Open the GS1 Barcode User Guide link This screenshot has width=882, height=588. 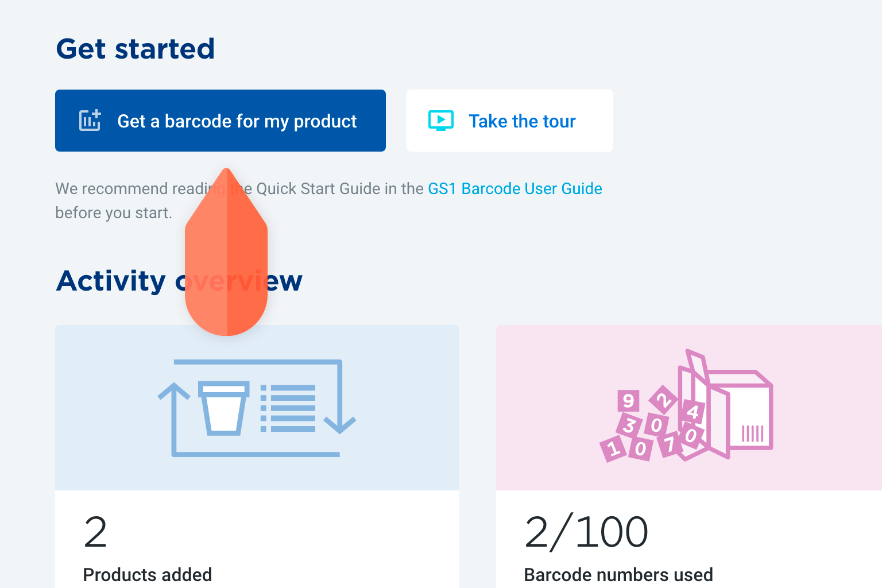click(x=515, y=188)
